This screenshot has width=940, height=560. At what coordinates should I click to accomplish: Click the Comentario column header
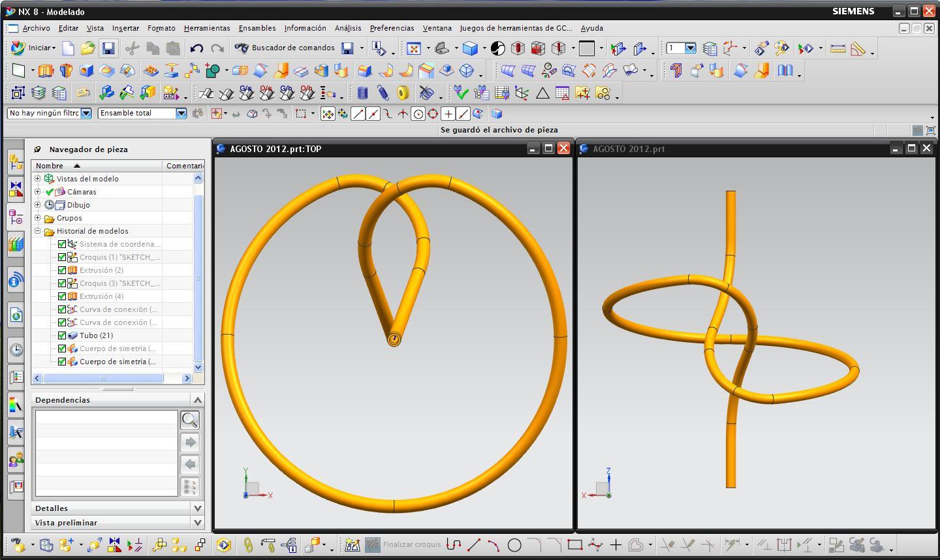(x=183, y=166)
